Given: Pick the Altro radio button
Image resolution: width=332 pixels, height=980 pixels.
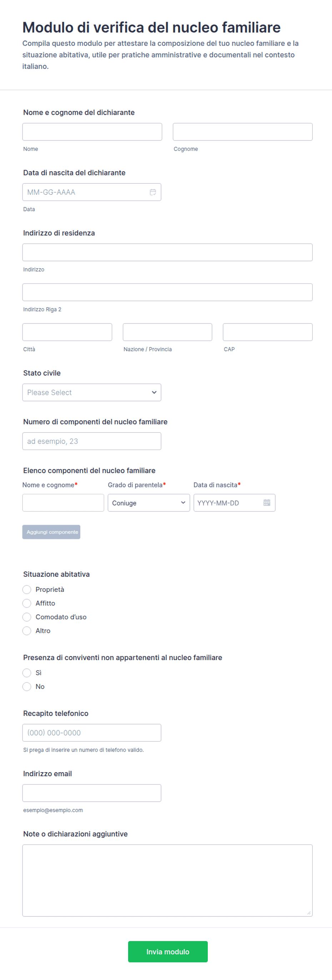Looking at the screenshot, I should pyautogui.click(x=26, y=630).
